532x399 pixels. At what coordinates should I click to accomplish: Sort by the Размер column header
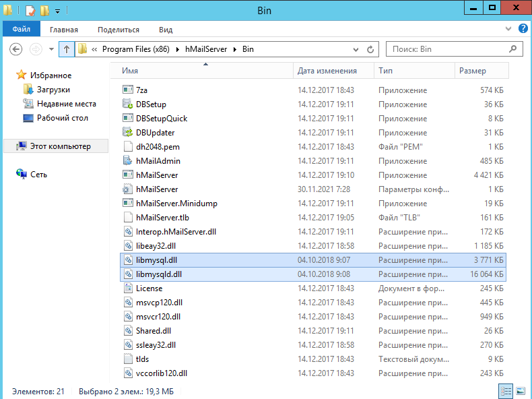tap(481, 71)
